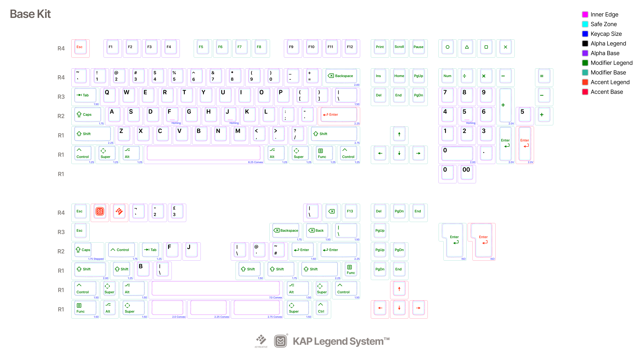
Task: Click the red down arrow keycap
Action: pos(399,309)
